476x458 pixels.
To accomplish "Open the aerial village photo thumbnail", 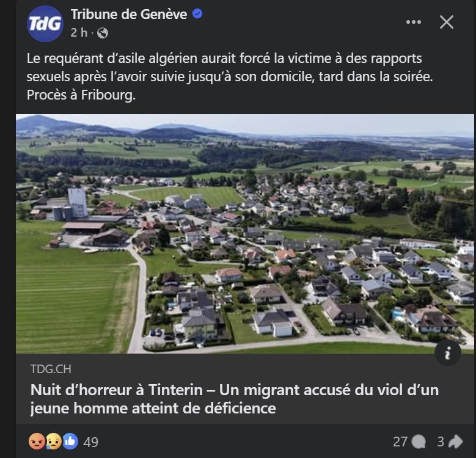I will click(244, 233).
